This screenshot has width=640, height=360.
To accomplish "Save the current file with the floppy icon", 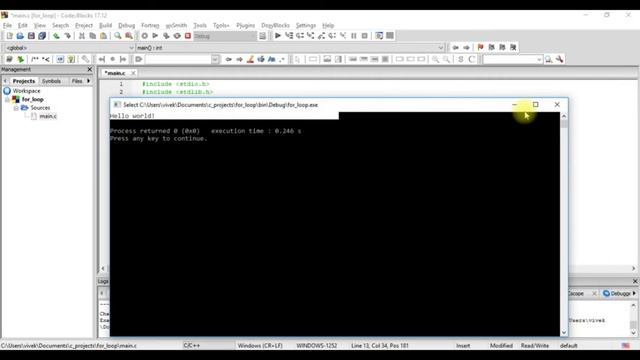I will coord(31,36).
